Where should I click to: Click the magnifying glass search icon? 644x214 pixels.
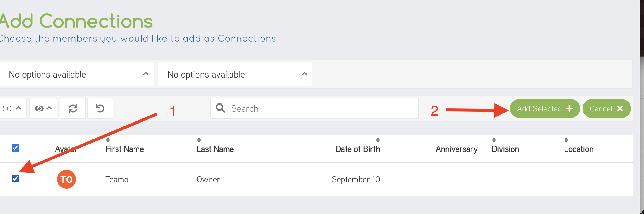click(x=220, y=108)
